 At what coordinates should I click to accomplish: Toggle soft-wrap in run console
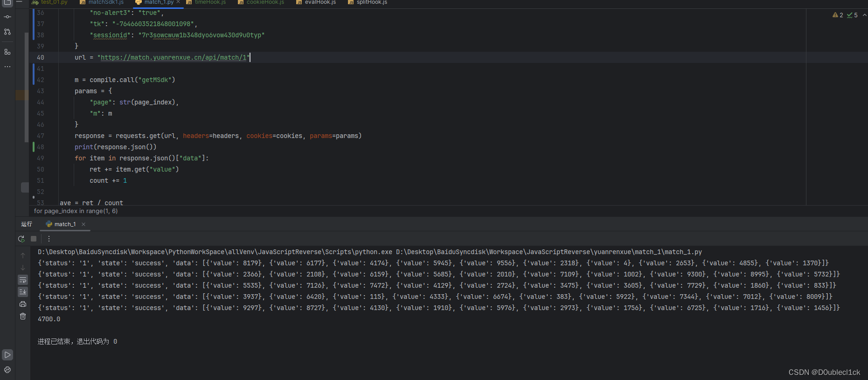click(x=23, y=280)
